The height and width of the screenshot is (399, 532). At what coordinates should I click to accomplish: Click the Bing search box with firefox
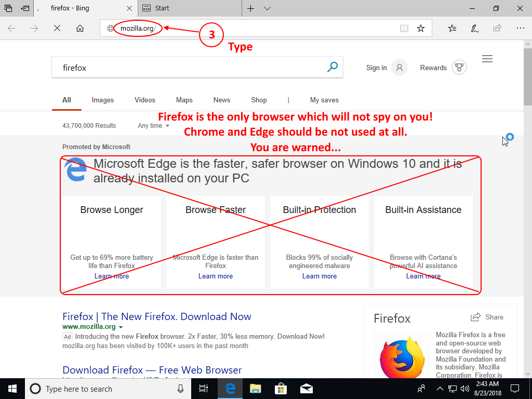tap(187, 68)
